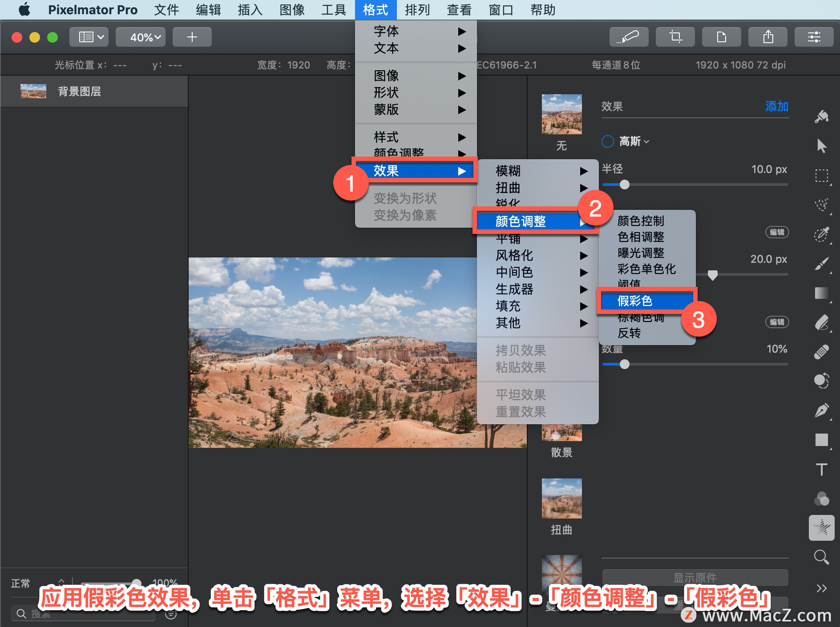This screenshot has width=840, height=627.
Task: Open the 文件 menu
Action: 166,9
